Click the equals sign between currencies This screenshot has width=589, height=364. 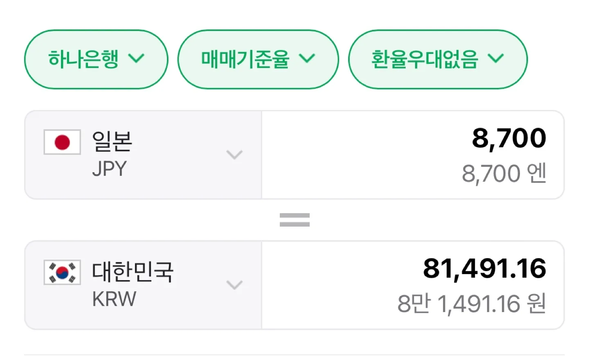294,220
